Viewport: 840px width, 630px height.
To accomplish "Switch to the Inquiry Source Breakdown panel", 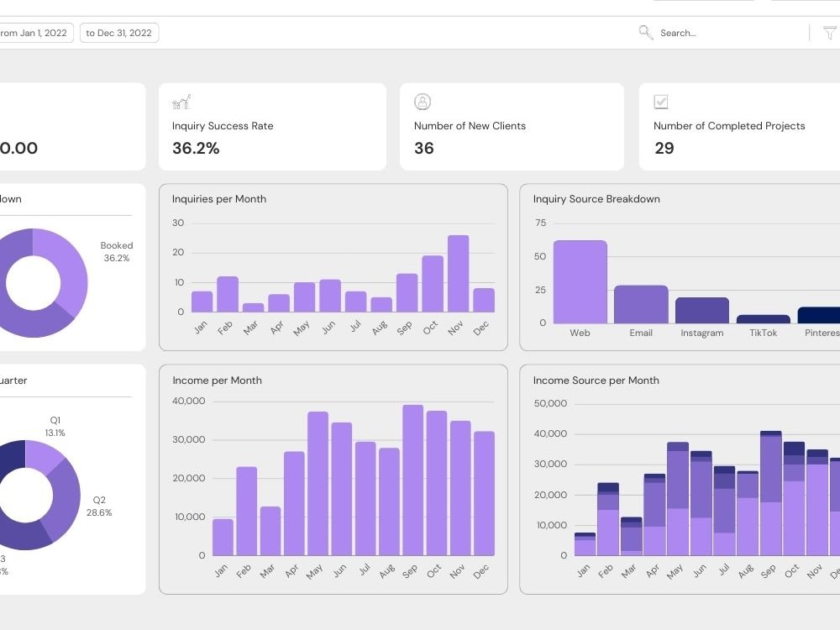I will point(596,199).
